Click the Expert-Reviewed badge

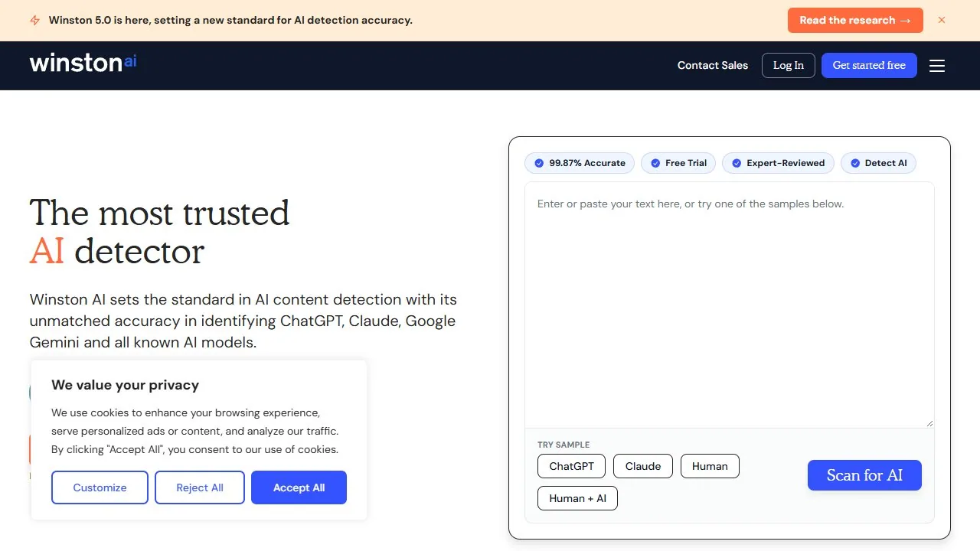pyautogui.click(x=778, y=163)
